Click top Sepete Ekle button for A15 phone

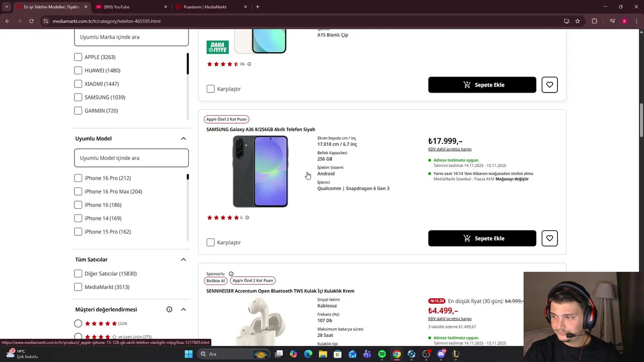click(482, 85)
